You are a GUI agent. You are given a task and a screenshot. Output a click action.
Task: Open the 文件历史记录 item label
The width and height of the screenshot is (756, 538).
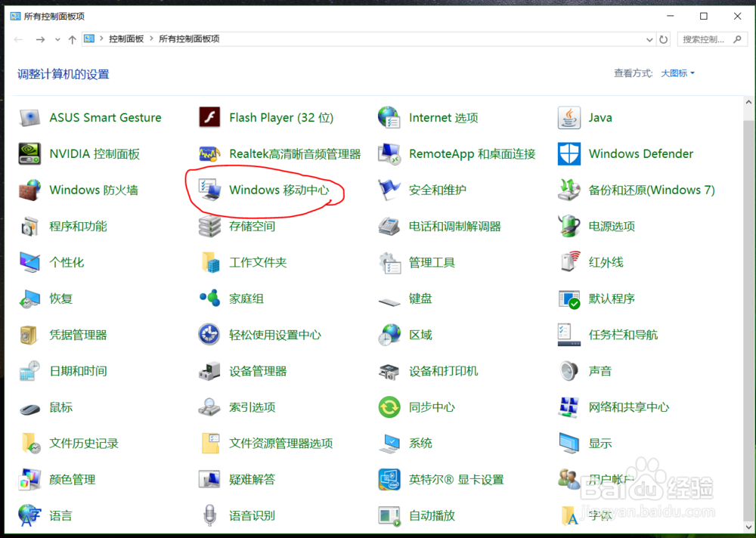point(84,443)
